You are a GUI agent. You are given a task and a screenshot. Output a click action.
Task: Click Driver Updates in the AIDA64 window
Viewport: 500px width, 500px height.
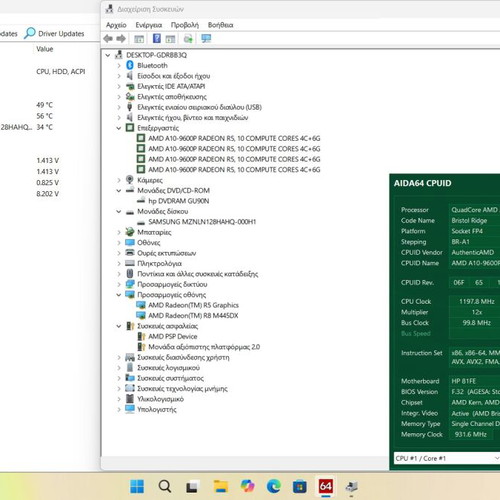[x=54, y=33]
